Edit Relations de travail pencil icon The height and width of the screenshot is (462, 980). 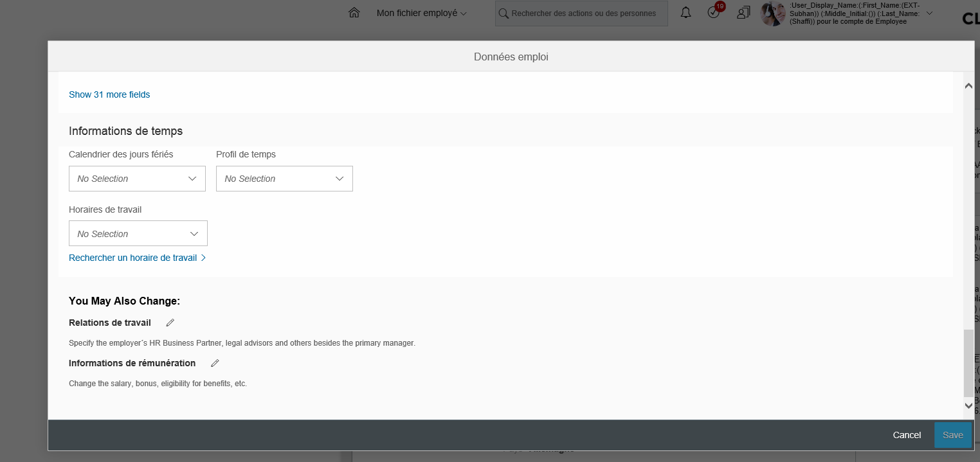tap(170, 323)
